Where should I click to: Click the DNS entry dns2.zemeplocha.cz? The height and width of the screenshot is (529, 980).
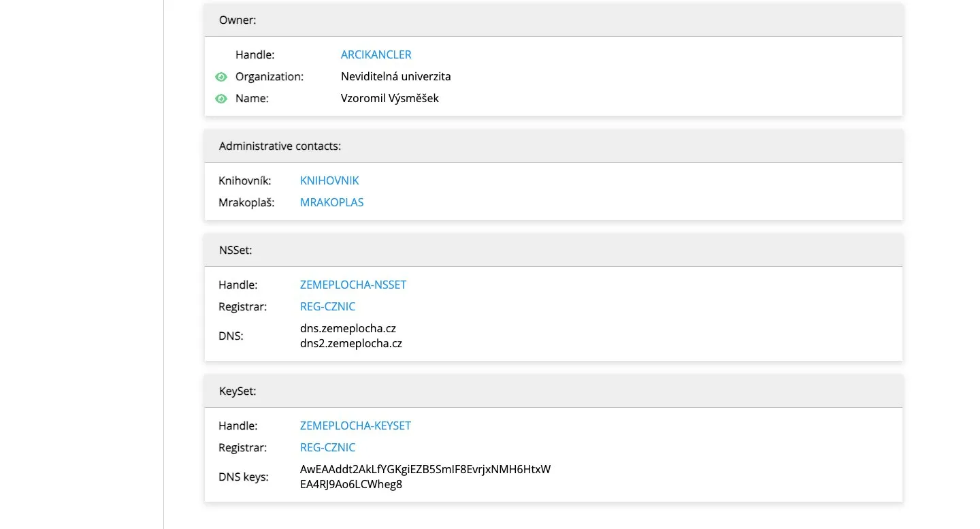351,343
